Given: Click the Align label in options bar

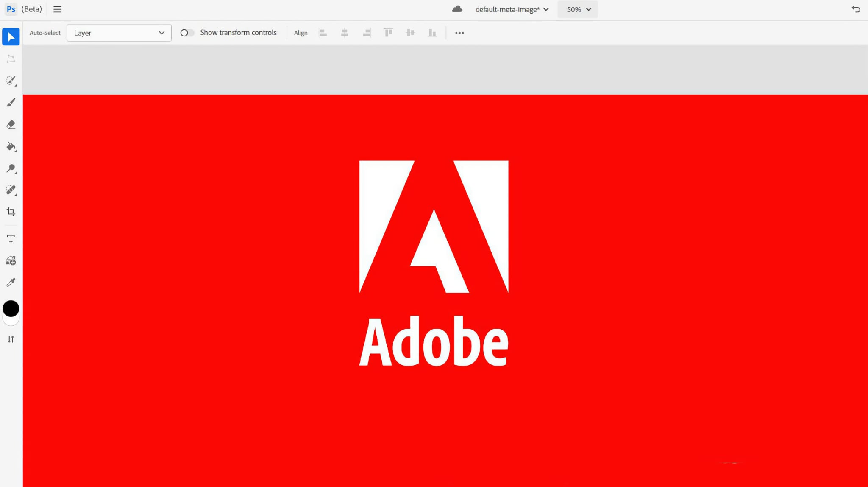Looking at the screenshot, I should 300,33.
